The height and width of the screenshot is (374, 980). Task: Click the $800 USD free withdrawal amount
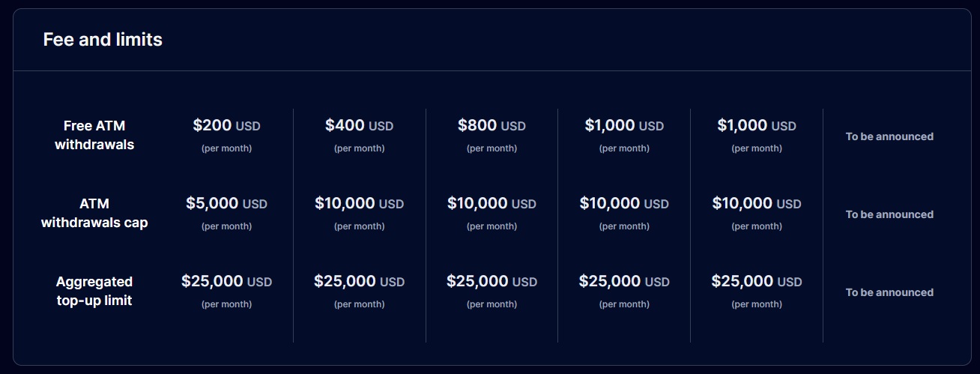tap(491, 126)
